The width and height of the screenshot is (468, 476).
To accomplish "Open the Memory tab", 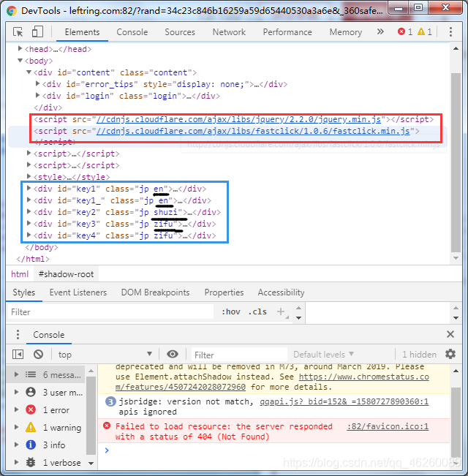I will tap(346, 32).
